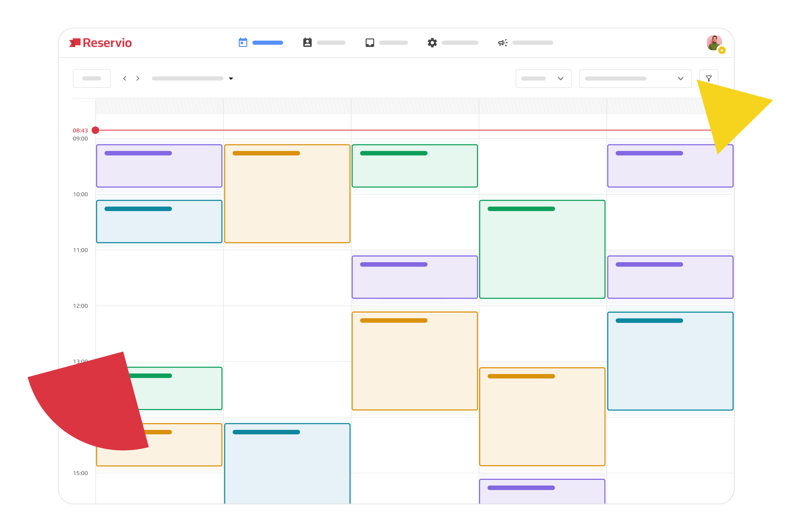Select the marketing megaphone icon

[503, 43]
